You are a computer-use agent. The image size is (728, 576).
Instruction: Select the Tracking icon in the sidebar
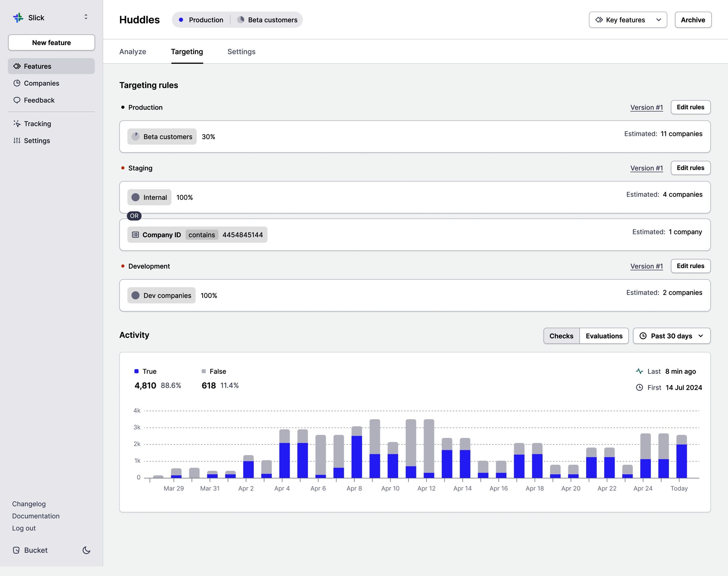17,124
